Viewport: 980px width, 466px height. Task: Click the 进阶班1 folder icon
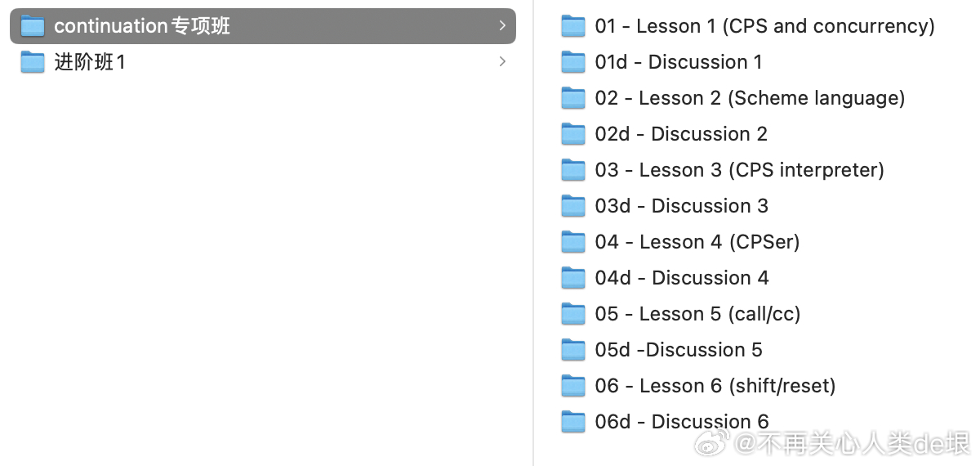click(33, 62)
